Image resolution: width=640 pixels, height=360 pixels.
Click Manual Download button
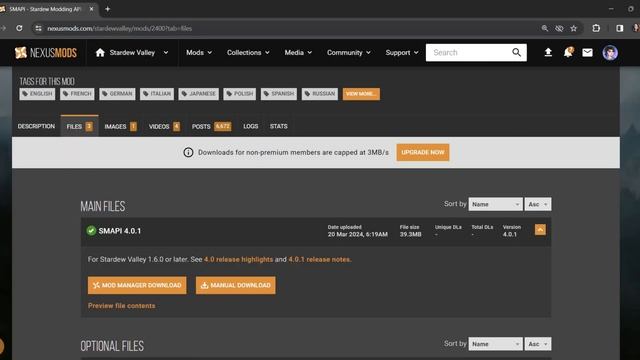(236, 285)
